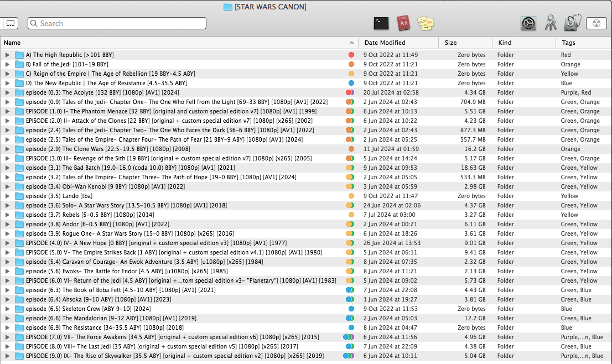Click folder icon of episode (6.5) Skeleton Crew

(19, 309)
